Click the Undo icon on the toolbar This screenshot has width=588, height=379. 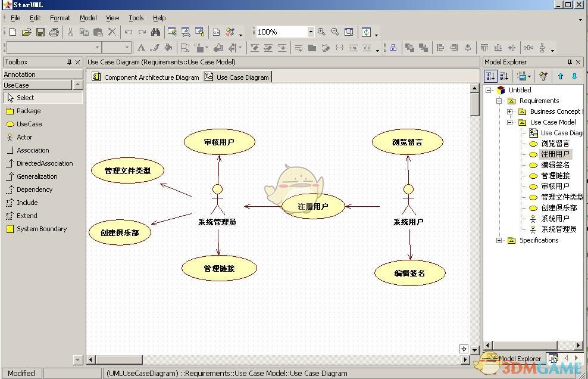[127, 32]
